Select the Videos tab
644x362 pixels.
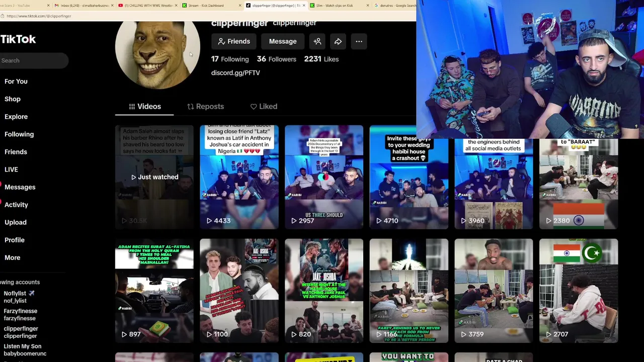pos(144,107)
